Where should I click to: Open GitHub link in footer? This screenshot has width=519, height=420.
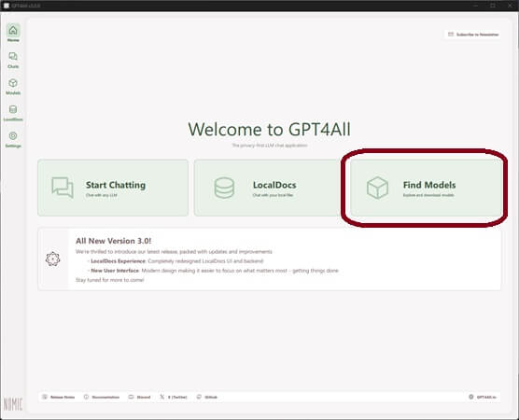point(207,397)
